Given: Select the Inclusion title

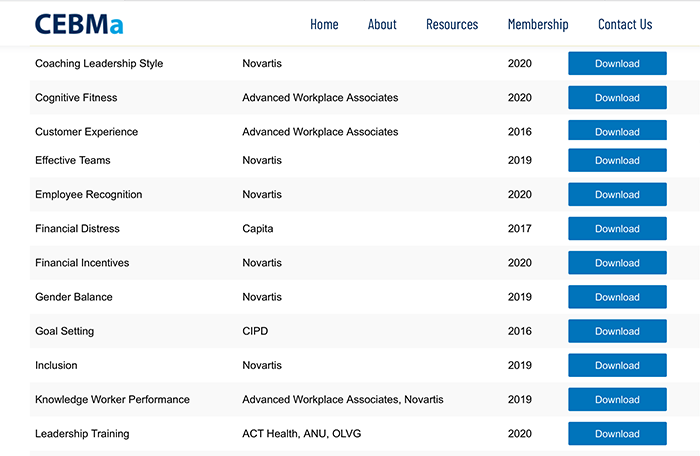Looking at the screenshot, I should 56,365.
